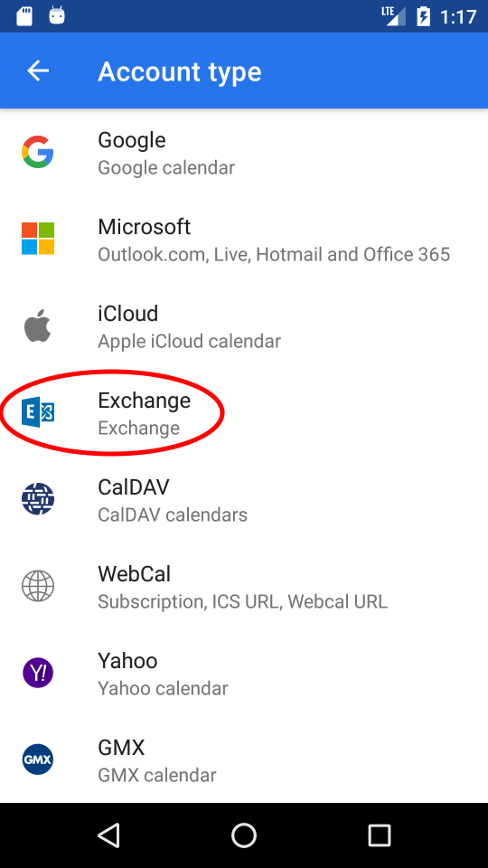The image size is (488, 868).
Task: Tap Android back triangle button
Action: (109, 835)
